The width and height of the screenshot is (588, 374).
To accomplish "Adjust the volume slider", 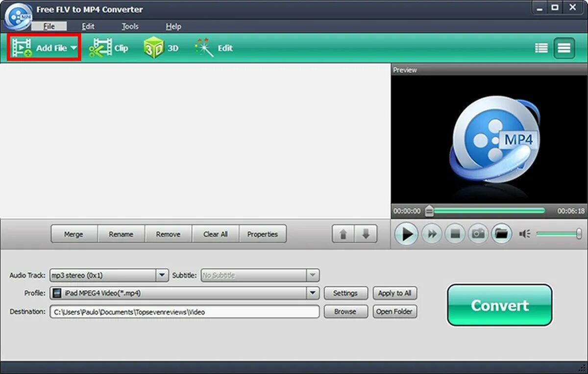I will [559, 234].
